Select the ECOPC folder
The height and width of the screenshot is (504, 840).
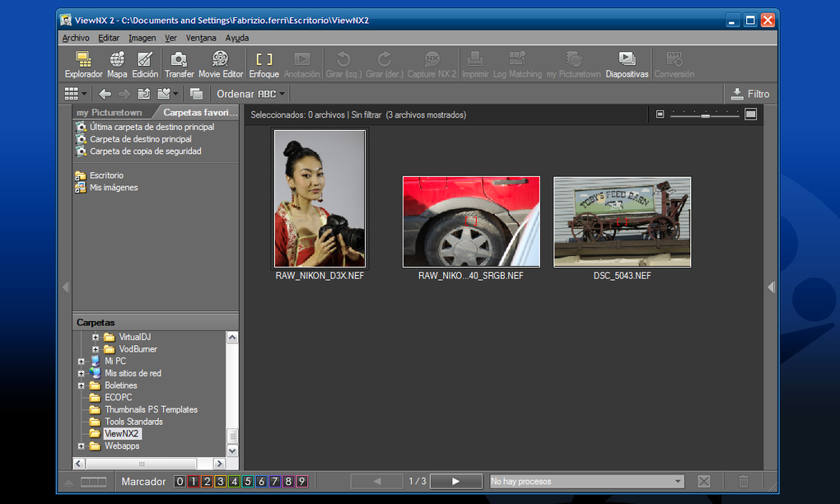click(x=111, y=398)
